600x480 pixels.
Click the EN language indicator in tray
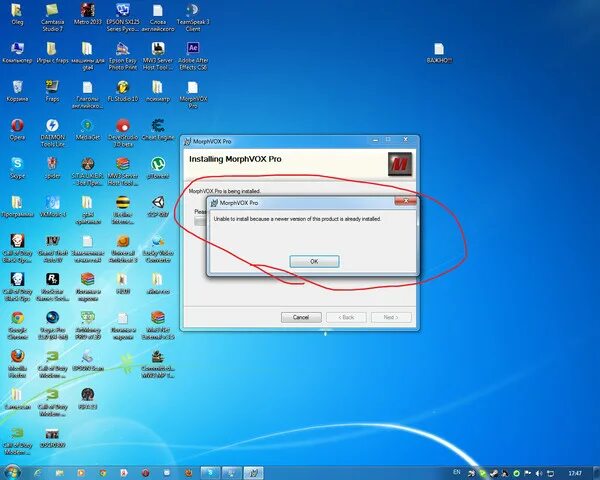[x=457, y=472]
